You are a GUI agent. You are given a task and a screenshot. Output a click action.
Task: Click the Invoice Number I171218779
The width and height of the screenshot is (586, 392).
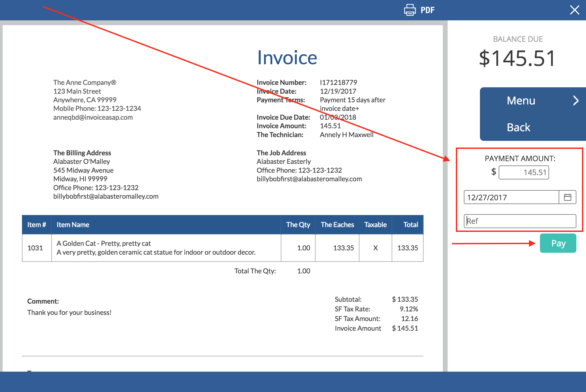click(338, 82)
